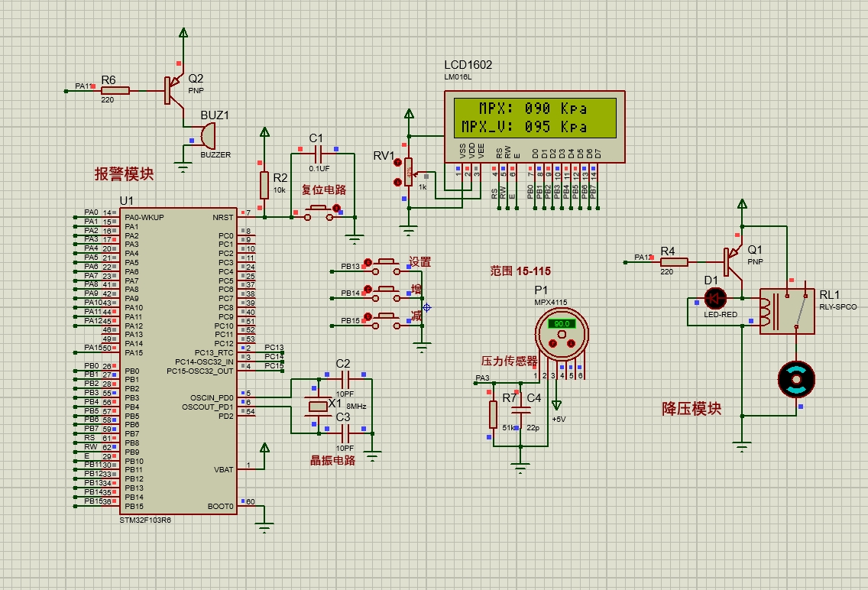The width and height of the screenshot is (868, 590).
Task: Click the power terminal above Q1
Action: [x=743, y=204]
